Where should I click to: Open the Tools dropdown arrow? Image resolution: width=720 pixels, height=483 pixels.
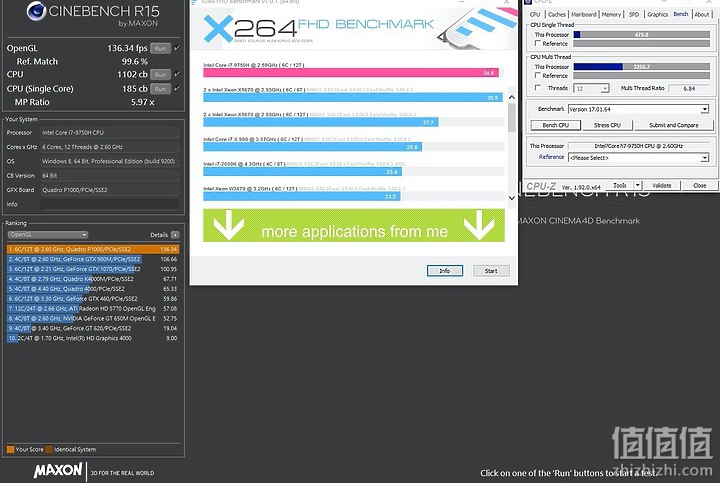pyautogui.click(x=637, y=185)
